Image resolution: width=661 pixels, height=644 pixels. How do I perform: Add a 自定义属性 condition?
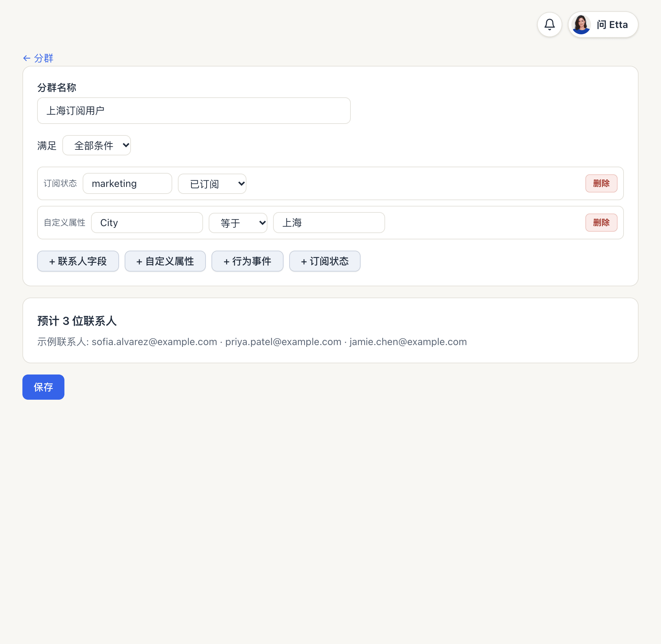pos(165,261)
